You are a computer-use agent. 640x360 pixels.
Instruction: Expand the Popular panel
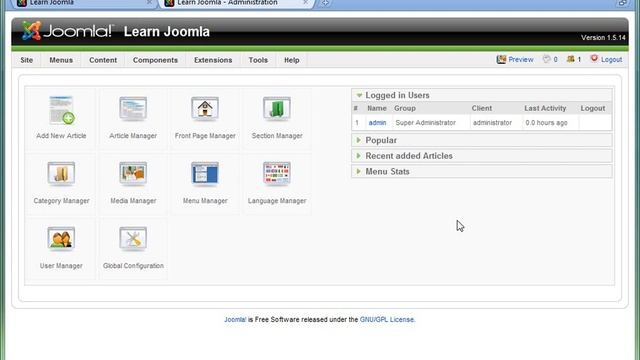(x=359, y=140)
